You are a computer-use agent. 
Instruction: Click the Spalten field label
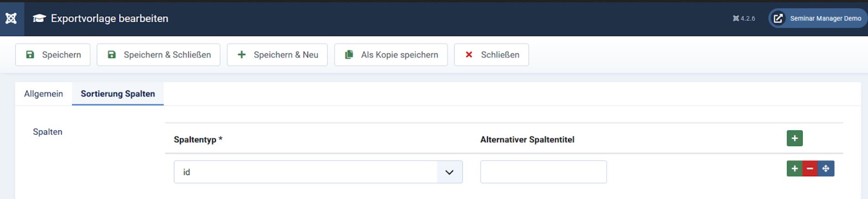point(47,132)
